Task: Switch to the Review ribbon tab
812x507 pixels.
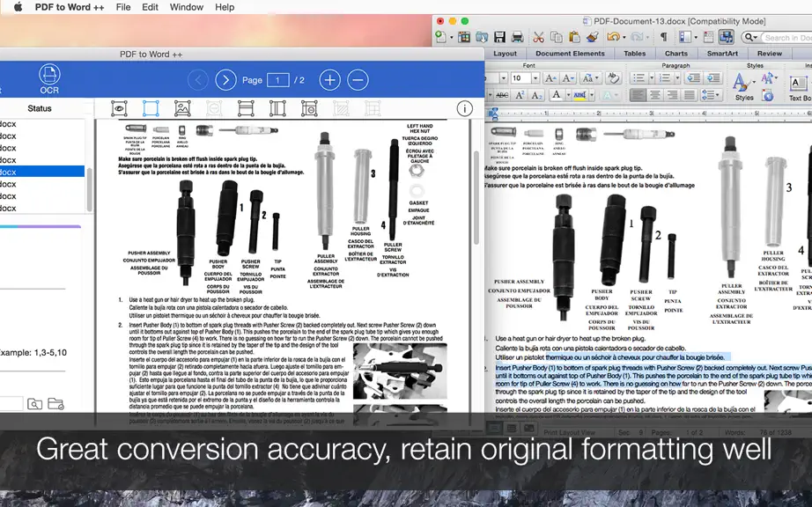Action: [x=770, y=54]
